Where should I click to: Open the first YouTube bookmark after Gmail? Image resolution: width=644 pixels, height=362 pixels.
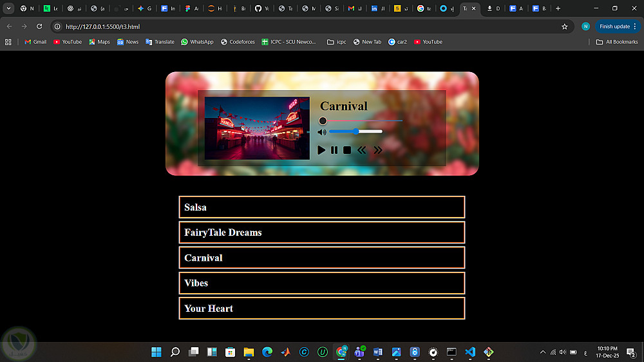click(68, 42)
